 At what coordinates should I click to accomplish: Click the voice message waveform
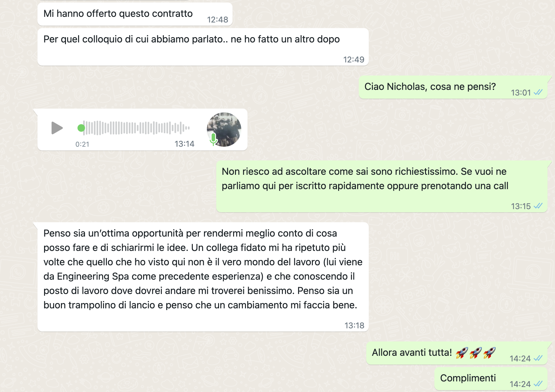pyautogui.click(x=137, y=128)
